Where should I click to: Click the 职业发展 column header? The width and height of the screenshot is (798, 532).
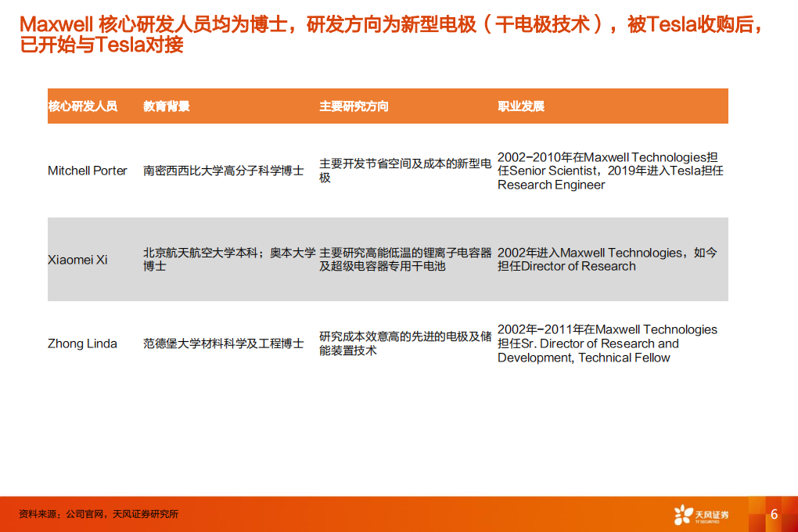pyautogui.click(x=520, y=106)
